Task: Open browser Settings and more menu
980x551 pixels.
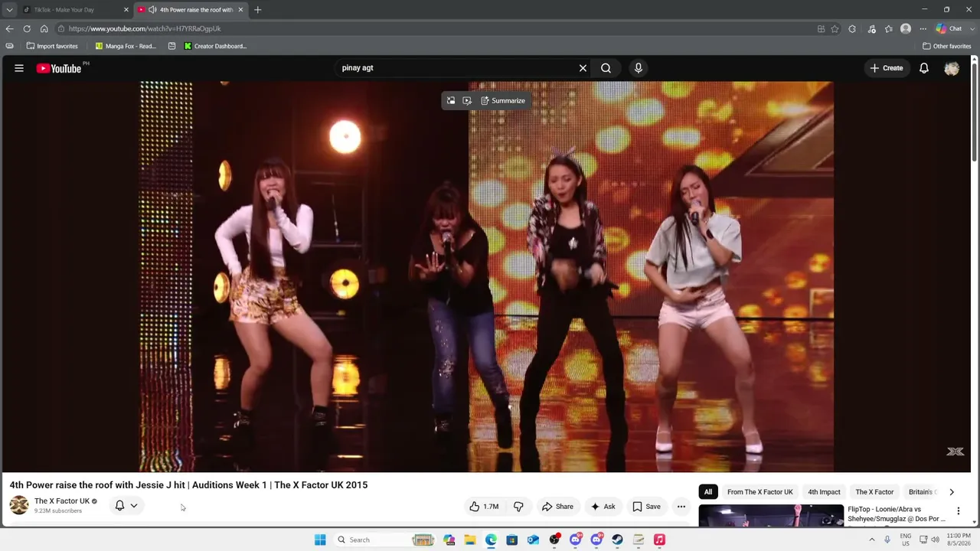Action: pyautogui.click(x=923, y=29)
